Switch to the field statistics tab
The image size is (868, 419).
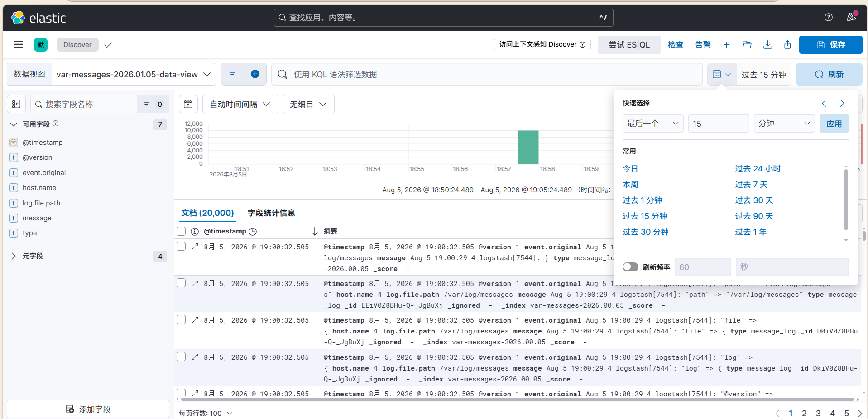(271, 213)
